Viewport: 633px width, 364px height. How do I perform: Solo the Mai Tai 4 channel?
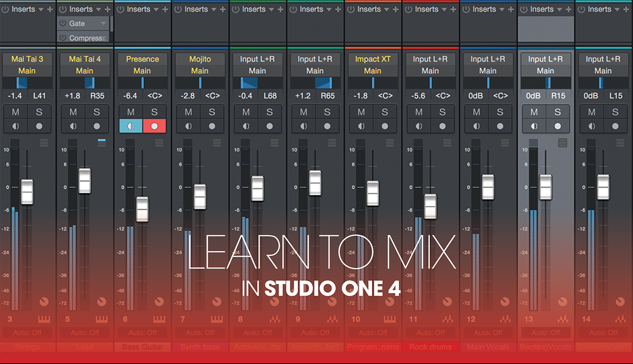click(96, 112)
